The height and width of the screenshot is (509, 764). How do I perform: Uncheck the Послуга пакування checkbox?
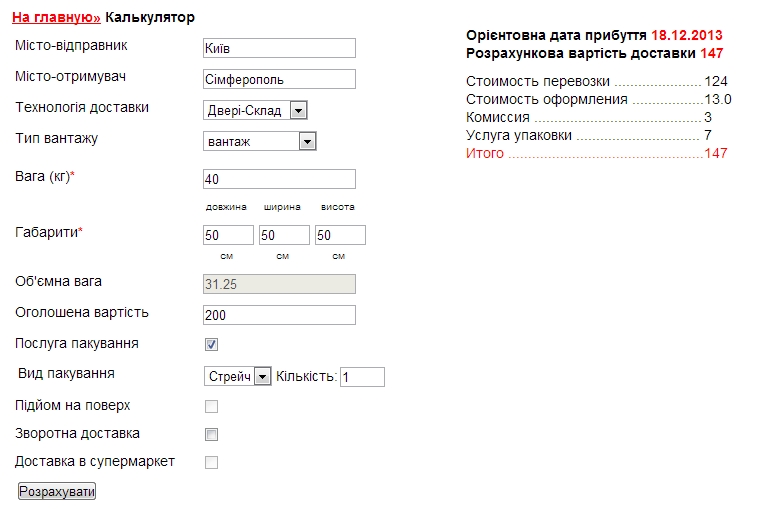[x=211, y=345]
